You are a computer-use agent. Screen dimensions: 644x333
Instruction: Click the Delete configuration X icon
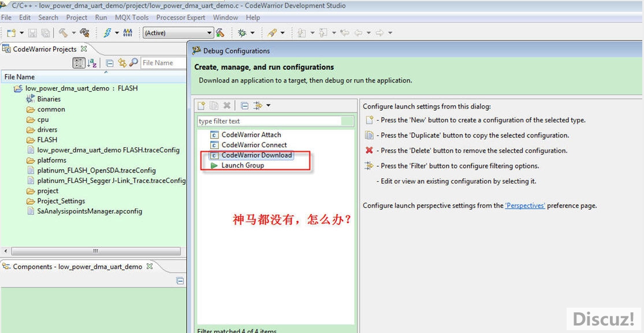pyautogui.click(x=226, y=106)
